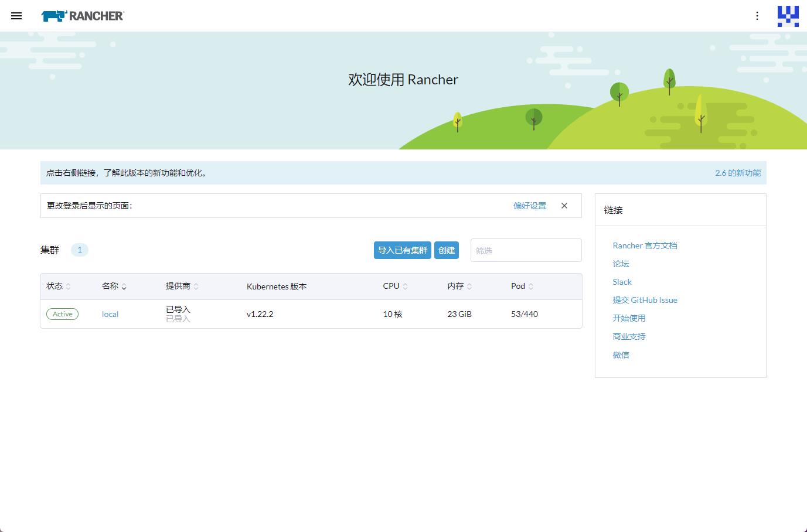Open the 商业支持 link
Viewport: 807px width, 532px height.
point(629,336)
